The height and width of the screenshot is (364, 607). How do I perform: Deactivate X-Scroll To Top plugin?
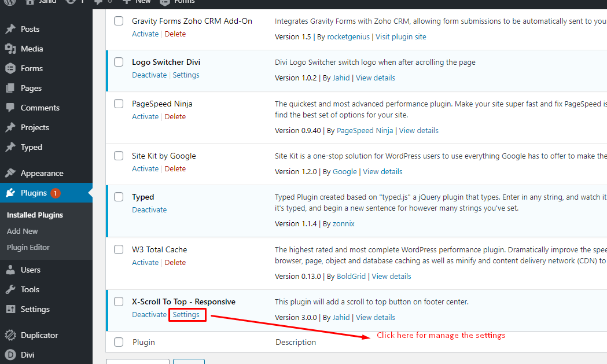pos(149,315)
